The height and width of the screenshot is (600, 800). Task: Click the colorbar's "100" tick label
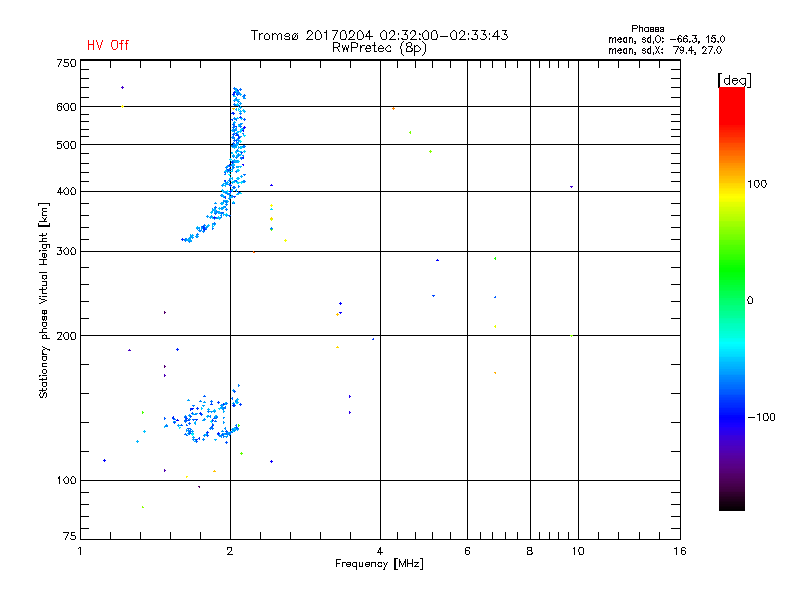tap(757, 184)
